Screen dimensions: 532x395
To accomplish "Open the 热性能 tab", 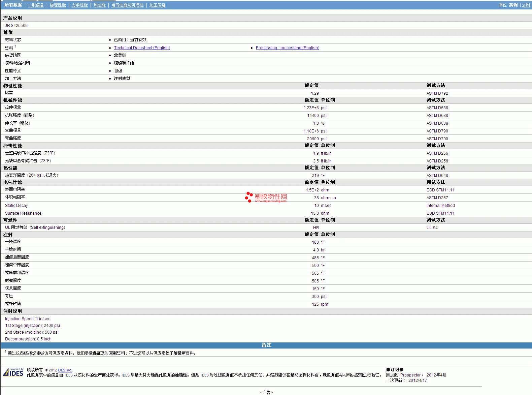I will click(99, 5).
